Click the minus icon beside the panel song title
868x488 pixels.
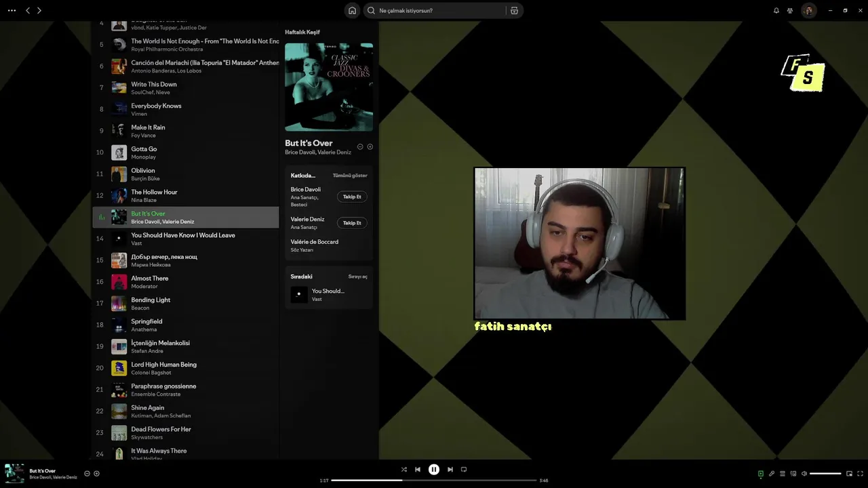(360, 146)
